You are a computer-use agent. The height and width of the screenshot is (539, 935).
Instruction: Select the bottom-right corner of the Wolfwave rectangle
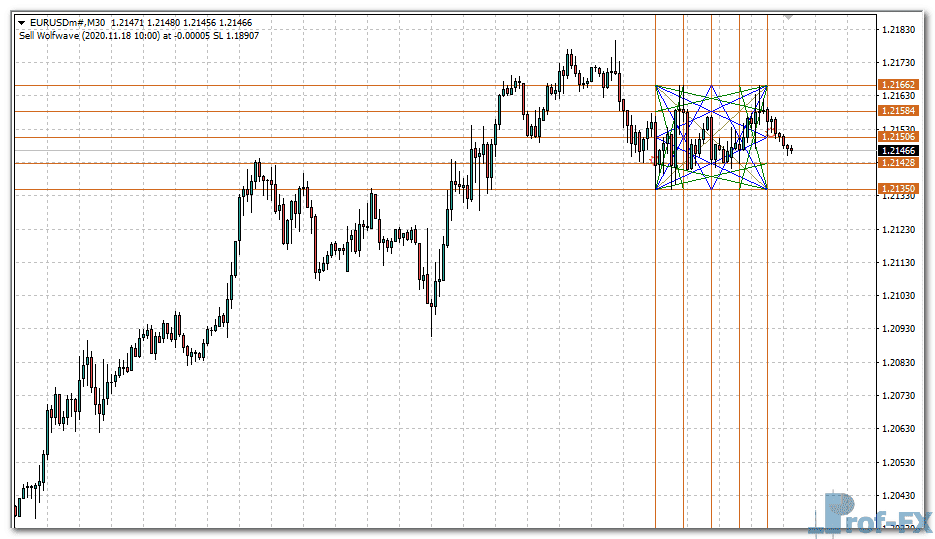click(x=767, y=188)
